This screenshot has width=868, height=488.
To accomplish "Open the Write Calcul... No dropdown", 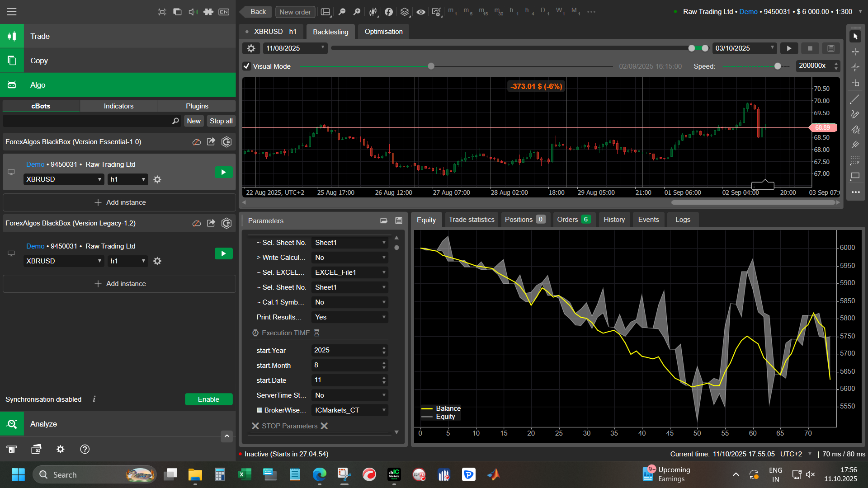I will [349, 258].
